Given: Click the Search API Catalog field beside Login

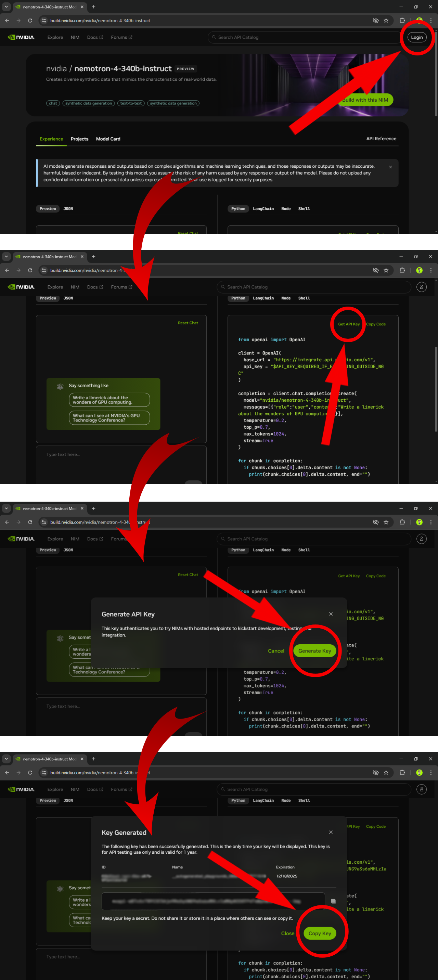Looking at the screenshot, I should [305, 37].
